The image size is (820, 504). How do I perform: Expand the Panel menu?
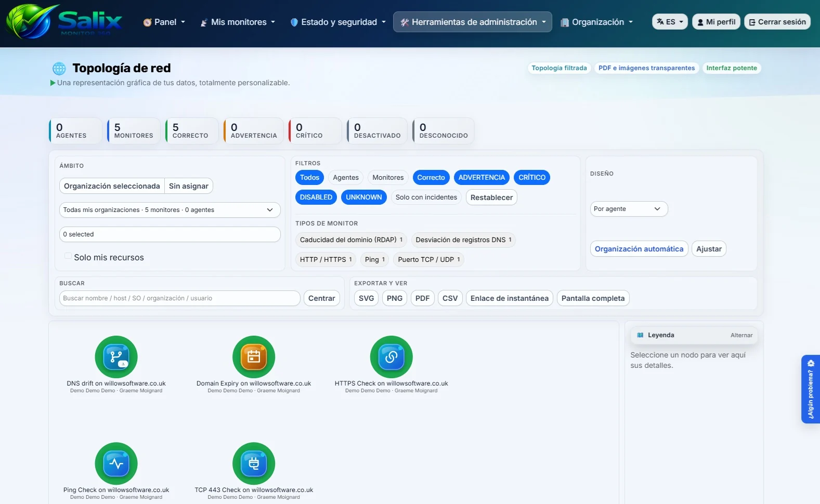pos(164,22)
